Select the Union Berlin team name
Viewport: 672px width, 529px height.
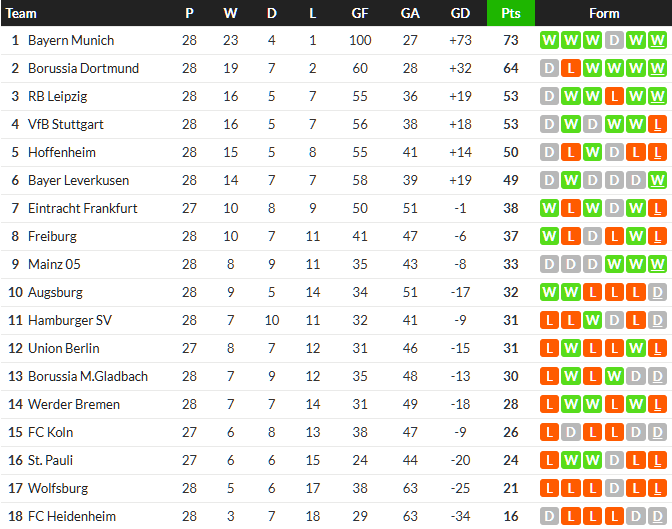click(x=64, y=349)
